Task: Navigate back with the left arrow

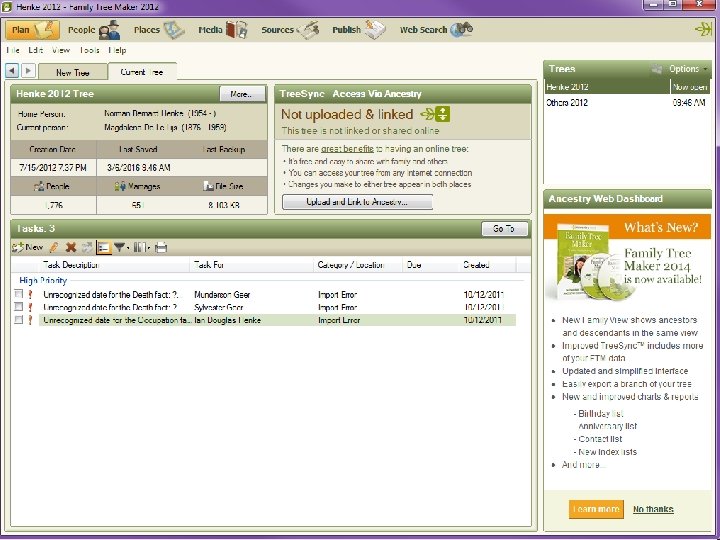Action: (12, 71)
